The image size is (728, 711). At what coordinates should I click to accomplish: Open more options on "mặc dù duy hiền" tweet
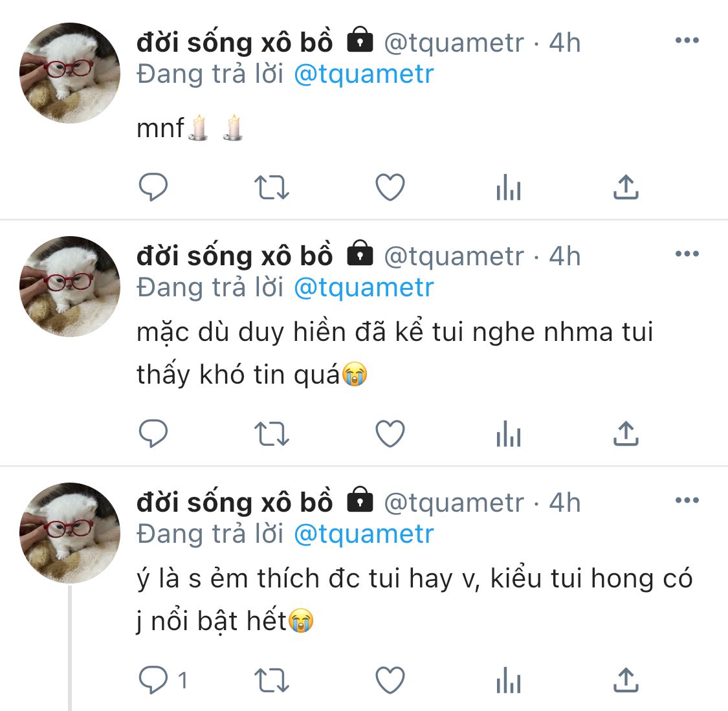click(687, 254)
